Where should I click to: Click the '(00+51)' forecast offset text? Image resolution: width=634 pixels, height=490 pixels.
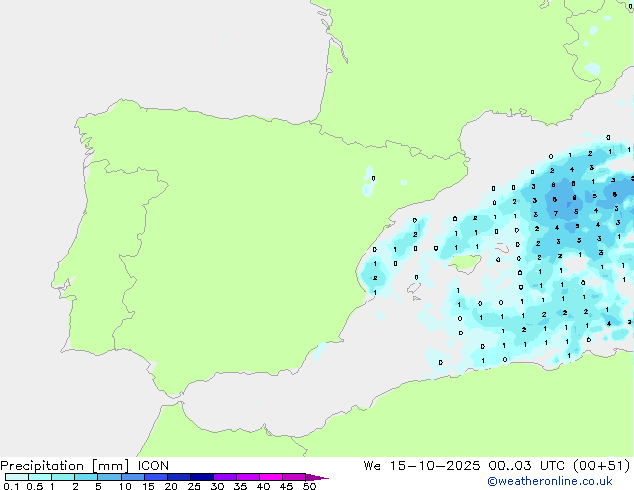(602, 466)
